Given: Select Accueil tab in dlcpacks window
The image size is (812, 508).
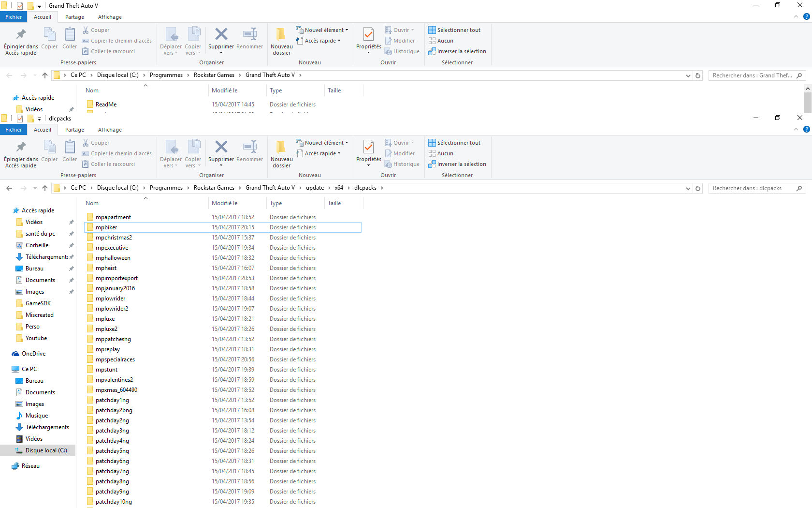Looking at the screenshot, I should (x=43, y=130).
